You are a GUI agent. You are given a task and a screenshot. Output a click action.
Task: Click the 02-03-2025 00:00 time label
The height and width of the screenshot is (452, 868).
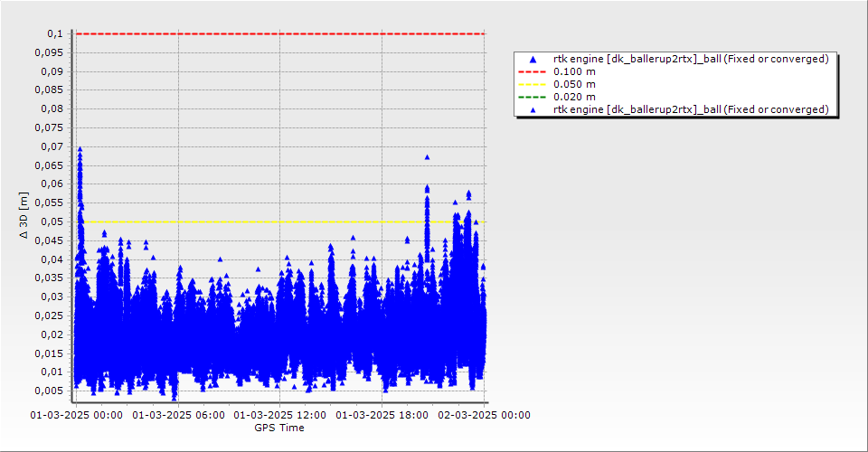[484, 415]
